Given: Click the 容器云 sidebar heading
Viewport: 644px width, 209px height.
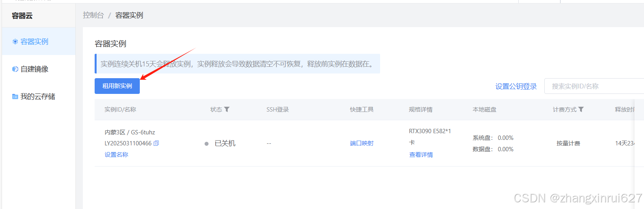Looking at the screenshot, I should tap(22, 16).
